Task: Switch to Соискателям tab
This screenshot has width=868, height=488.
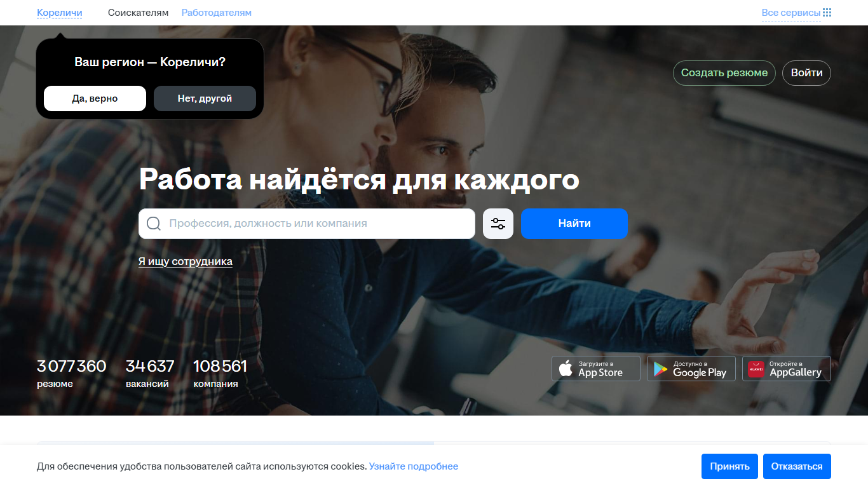Action: [139, 13]
